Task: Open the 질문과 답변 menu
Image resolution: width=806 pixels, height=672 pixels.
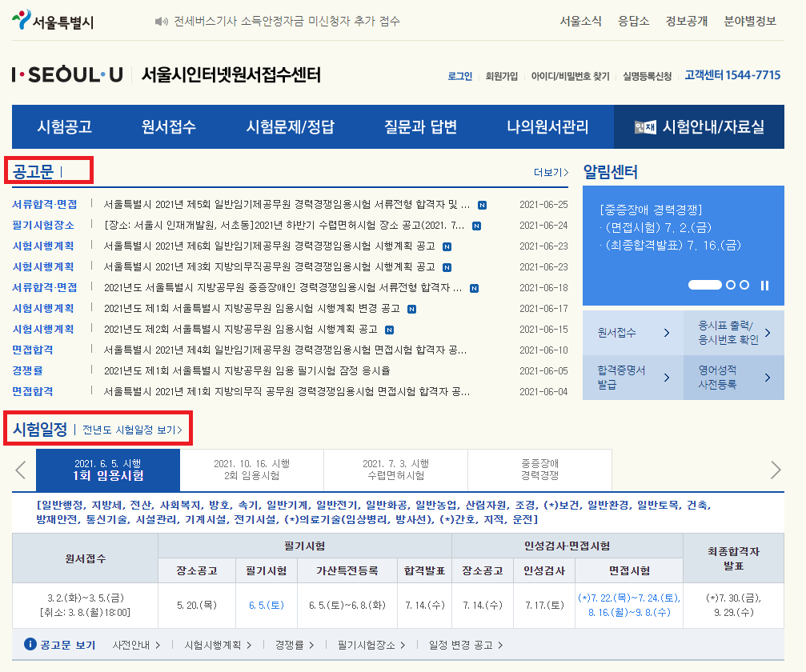Action: (420, 127)
